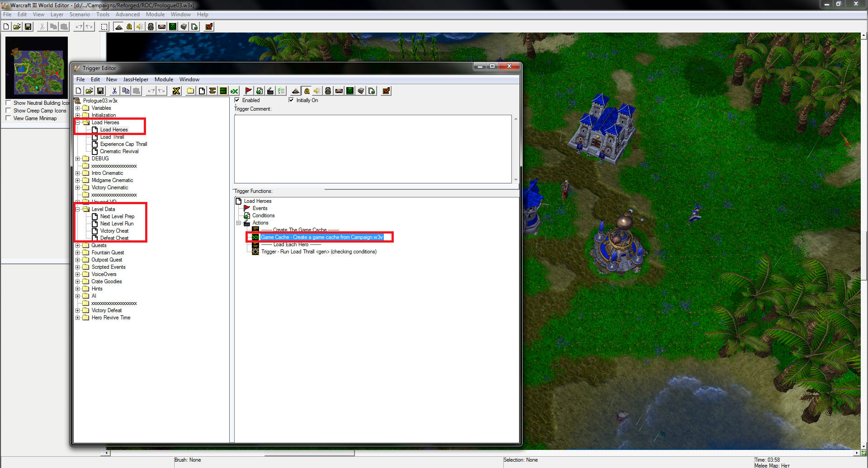Screen dimensions: 868x468
Task: Expand the VoiceOvers folder
Action: tap(78, 274)
